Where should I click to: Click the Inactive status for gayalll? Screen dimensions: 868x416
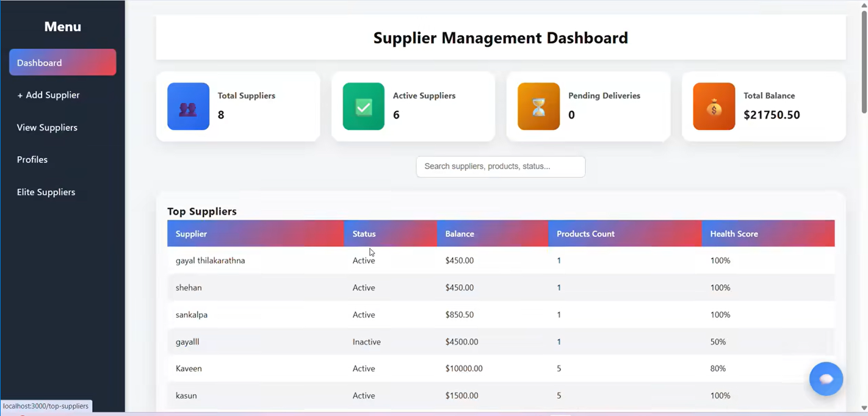[x=366, y=342]
